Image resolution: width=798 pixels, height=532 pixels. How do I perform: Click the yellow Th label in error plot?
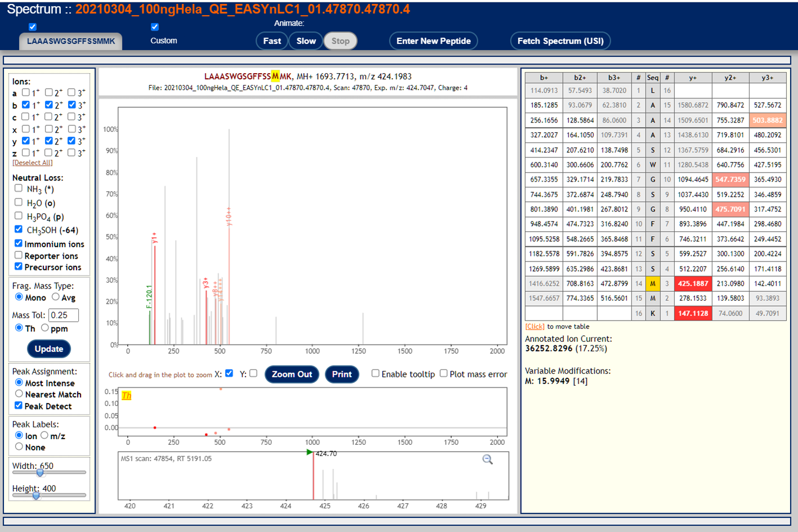tap(127, 395)
